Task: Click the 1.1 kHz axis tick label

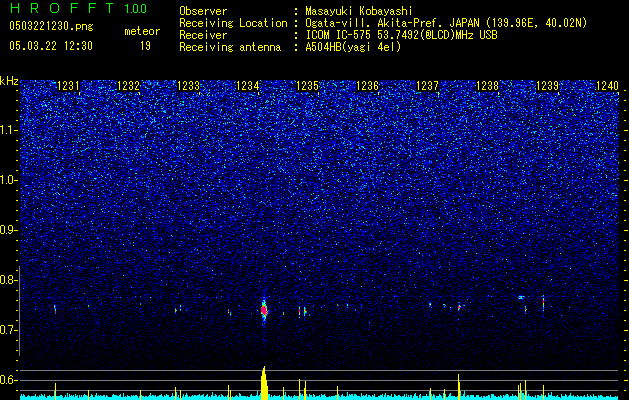Action: (x=8, y=130)
